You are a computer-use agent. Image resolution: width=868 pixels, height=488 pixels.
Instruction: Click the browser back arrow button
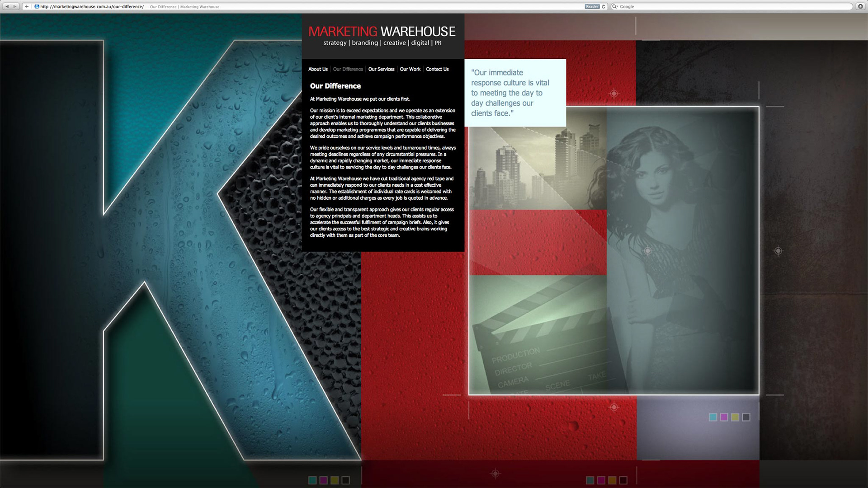coord(7,6)
